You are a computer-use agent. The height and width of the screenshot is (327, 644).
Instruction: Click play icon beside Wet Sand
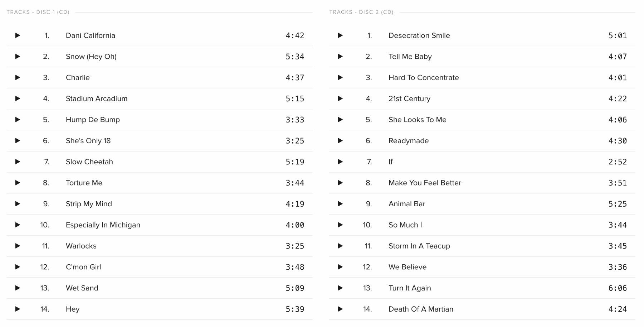18,288
